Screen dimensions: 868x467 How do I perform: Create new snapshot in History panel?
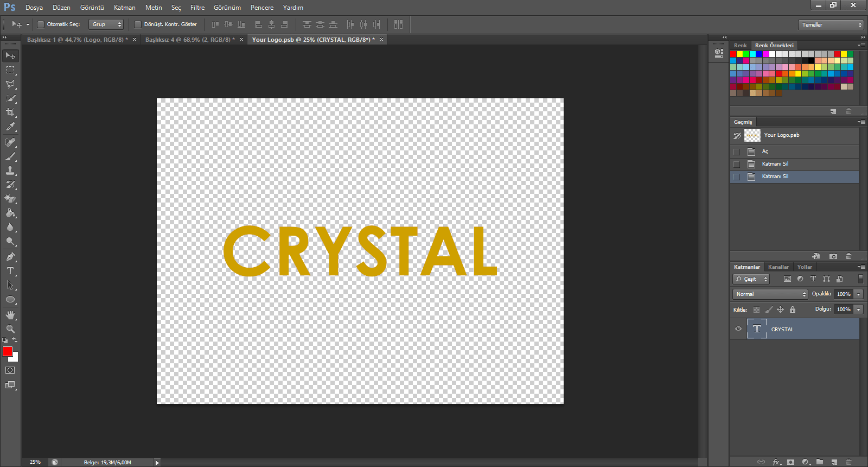click(833, 256)
